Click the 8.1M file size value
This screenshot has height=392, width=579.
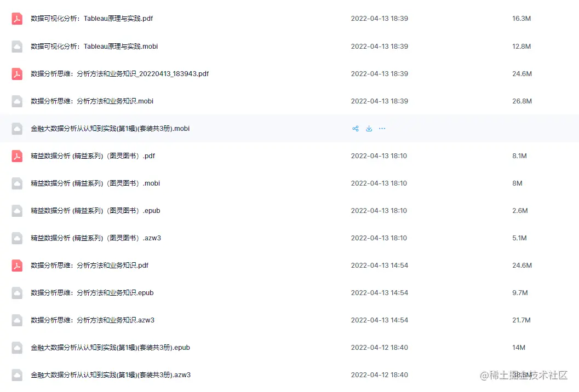(x=519, y=156)
